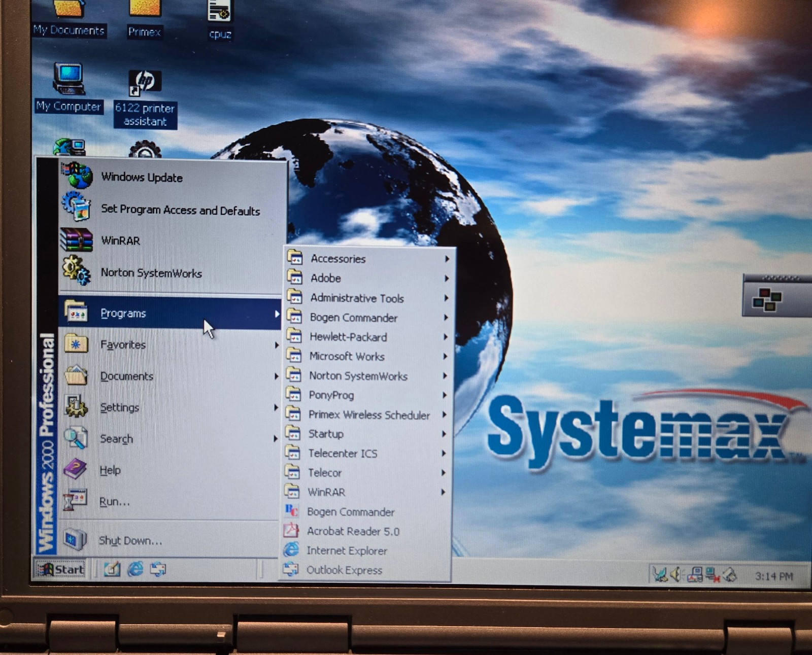812x655 pixels.
Task: Open the Norton SystemWorks gear icon
Action: coord(77,271)
